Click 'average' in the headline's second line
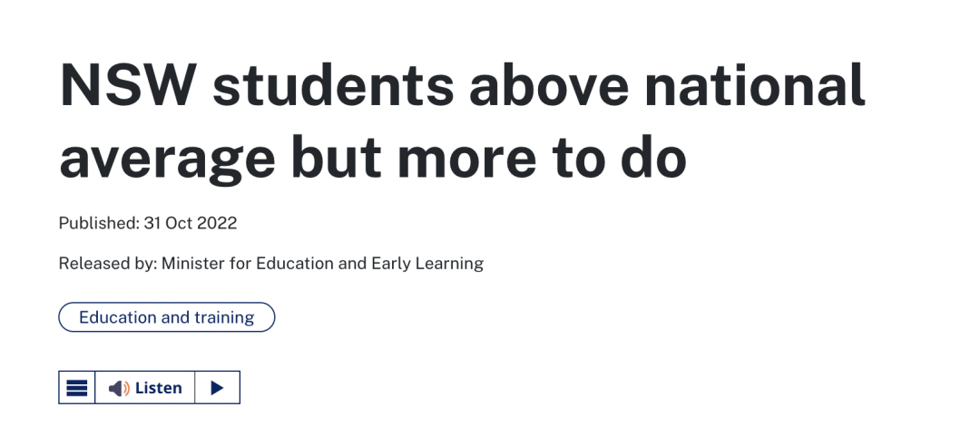Viewport: 980px width, 436px height. tap(167, 159)
